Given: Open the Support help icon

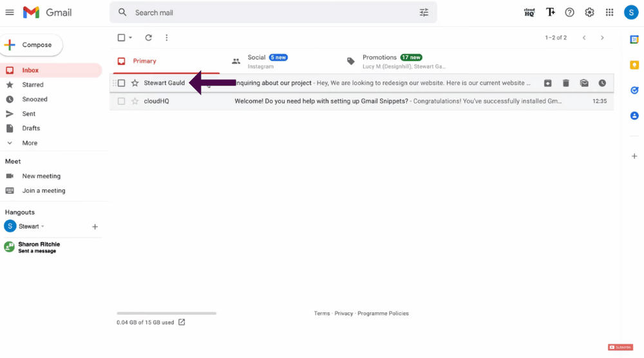Looking at the screenshot, I should tap(569, 12).
